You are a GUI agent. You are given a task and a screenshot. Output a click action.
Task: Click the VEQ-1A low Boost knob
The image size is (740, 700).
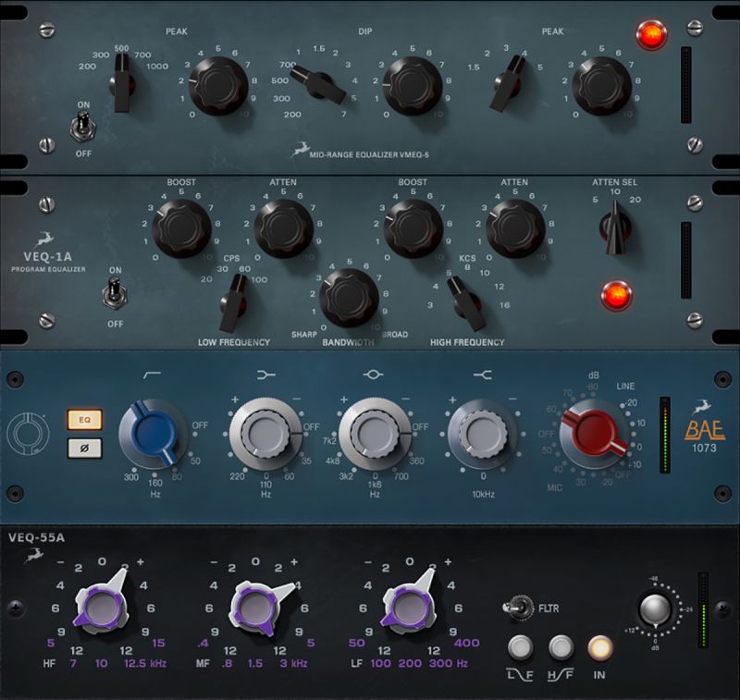point(181,228)
